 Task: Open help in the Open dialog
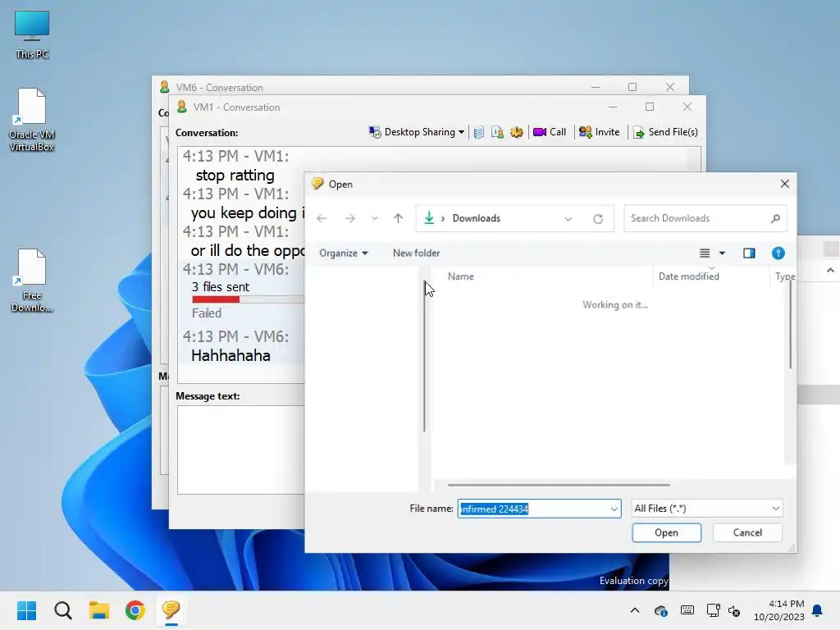[778, 253]
